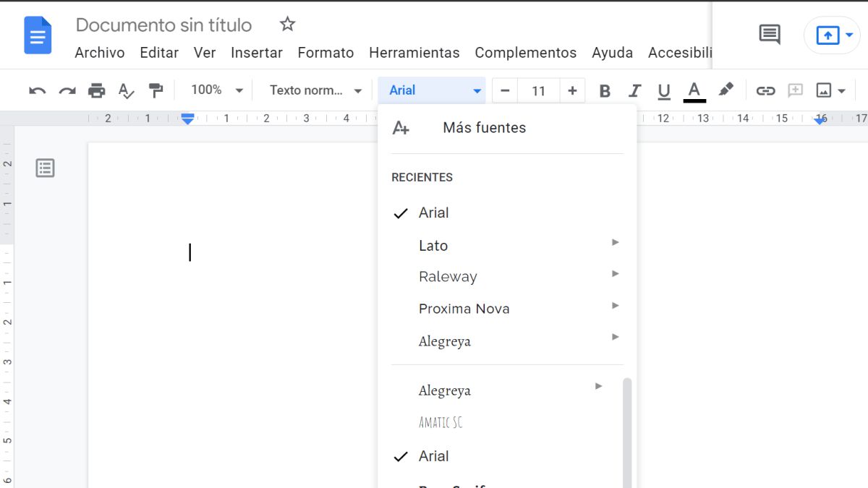Click the paint format tool

[156, 90]
